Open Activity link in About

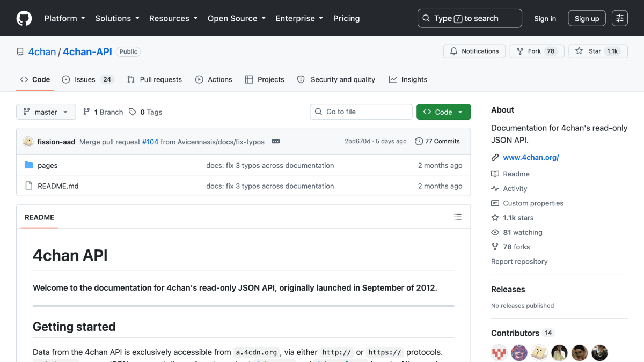509,189
